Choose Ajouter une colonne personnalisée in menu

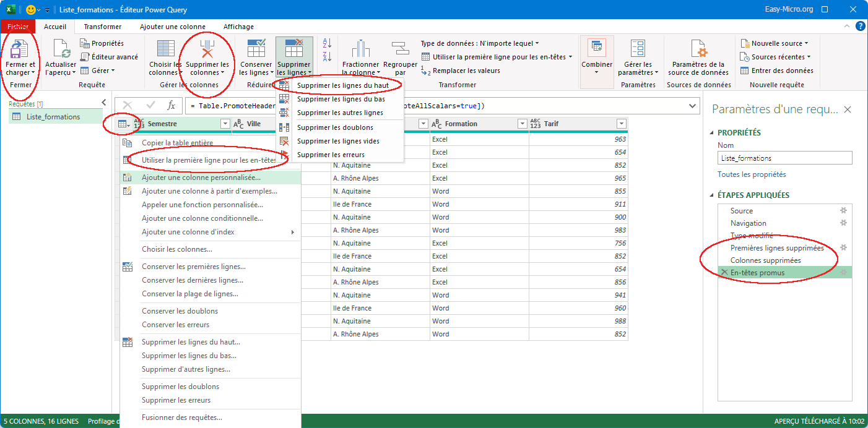201,178
